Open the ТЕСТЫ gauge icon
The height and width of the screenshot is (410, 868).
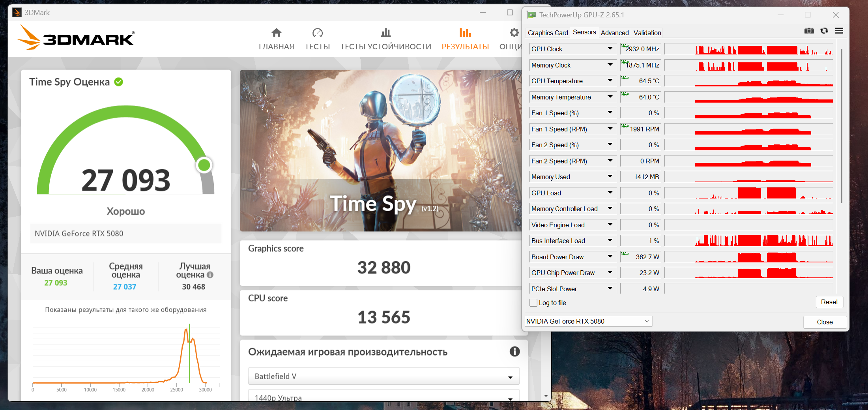coord(317,32)
